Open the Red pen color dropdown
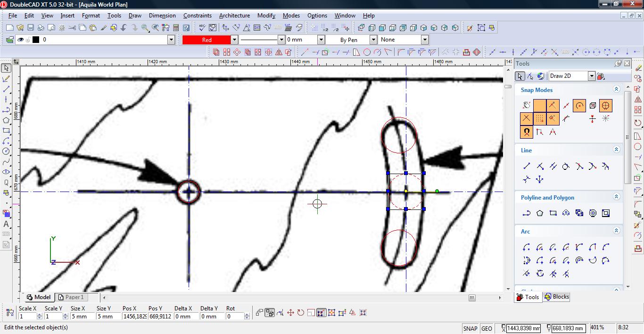The width and height of the screenshot is (644, 334). tap(234, 40)
